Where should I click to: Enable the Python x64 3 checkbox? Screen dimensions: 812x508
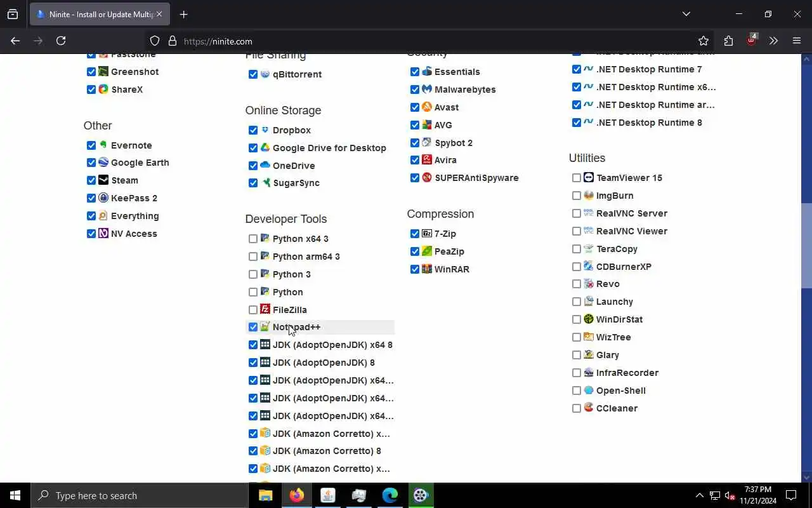click(x=253, y=239)
